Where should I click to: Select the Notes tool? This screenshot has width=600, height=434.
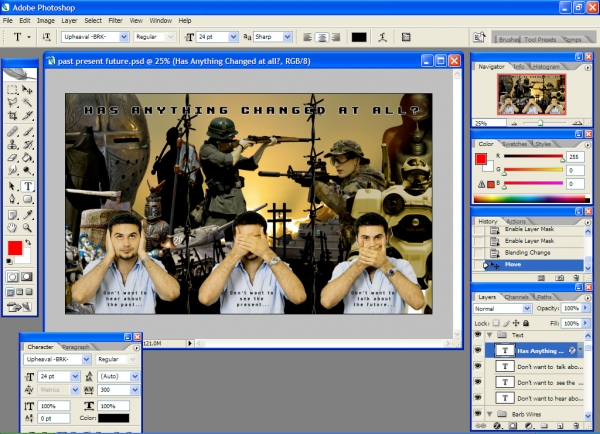12,215
